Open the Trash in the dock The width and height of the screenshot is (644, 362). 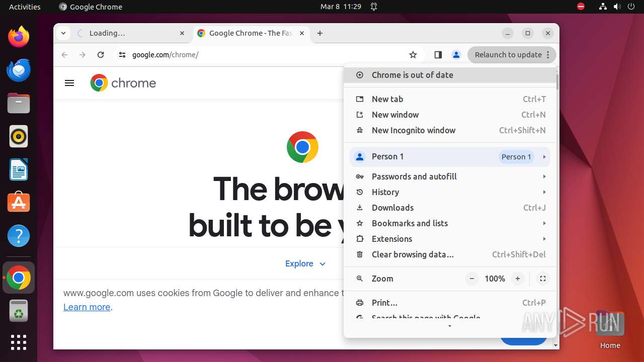19,311
